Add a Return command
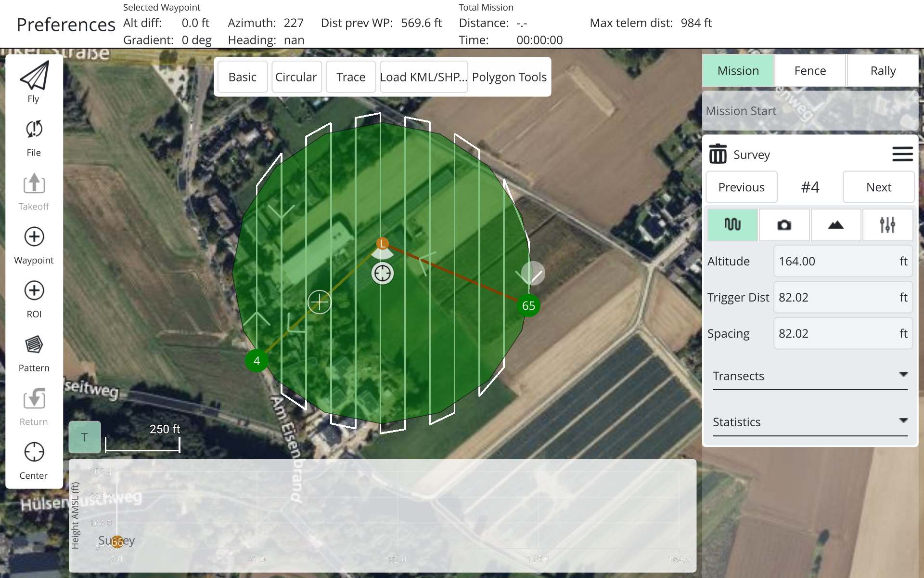This screenshot has width=924, height=578. click(34, 407)
